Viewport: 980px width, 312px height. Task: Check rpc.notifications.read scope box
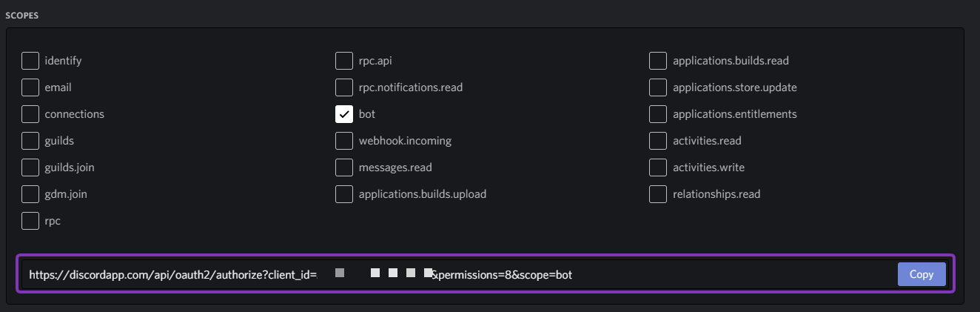tap(344, 87)
